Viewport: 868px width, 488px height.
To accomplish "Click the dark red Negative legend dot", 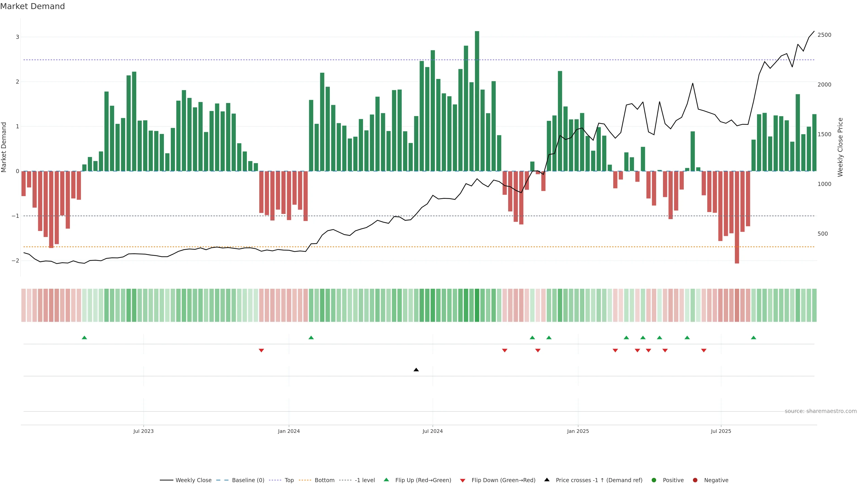I will 695,480.
